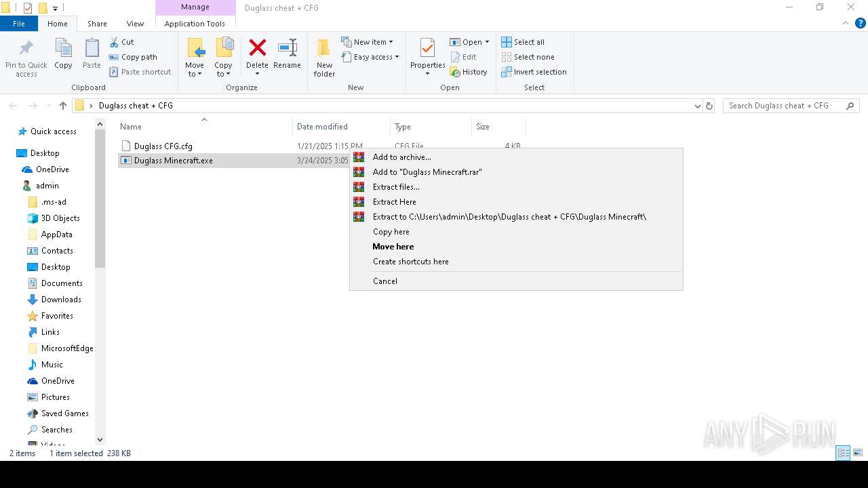The width and height of the screenshot is (868, 488).
Task: Switch to Large icons view
Action: pyautogui.click(x=858, y=453)
